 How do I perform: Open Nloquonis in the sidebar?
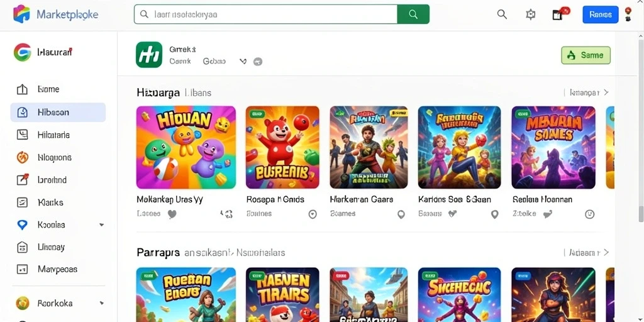(58, 157)
